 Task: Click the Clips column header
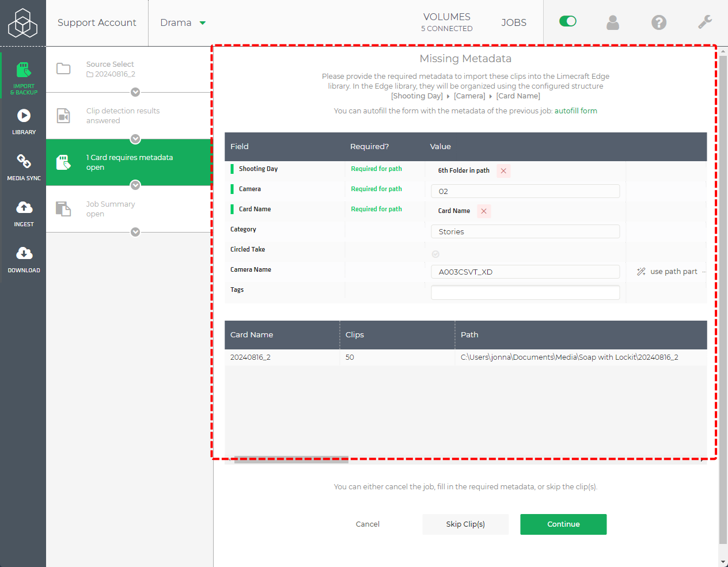355,335
